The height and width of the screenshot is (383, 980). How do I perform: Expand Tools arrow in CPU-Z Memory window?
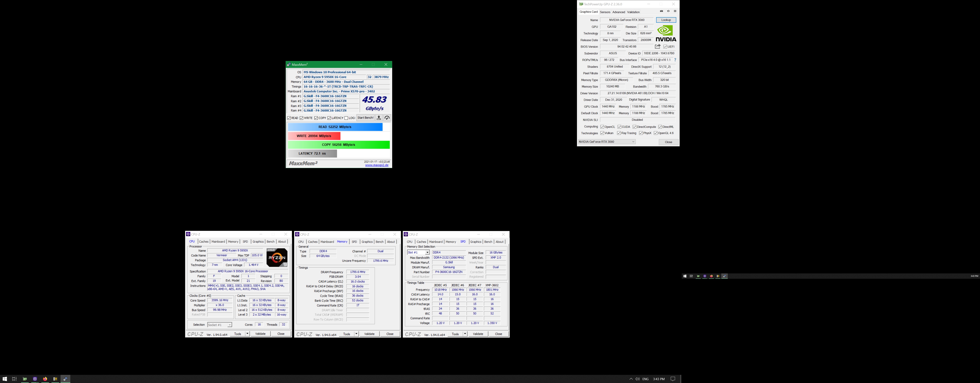tap(356, 334)
